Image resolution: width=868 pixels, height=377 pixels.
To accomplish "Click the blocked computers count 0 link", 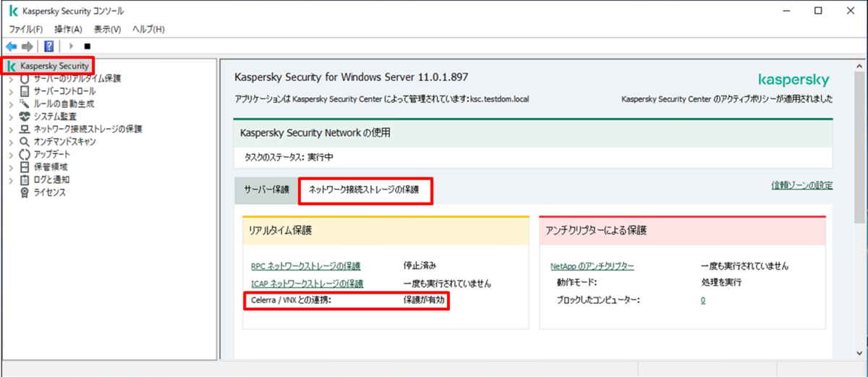I will point(703,300).
